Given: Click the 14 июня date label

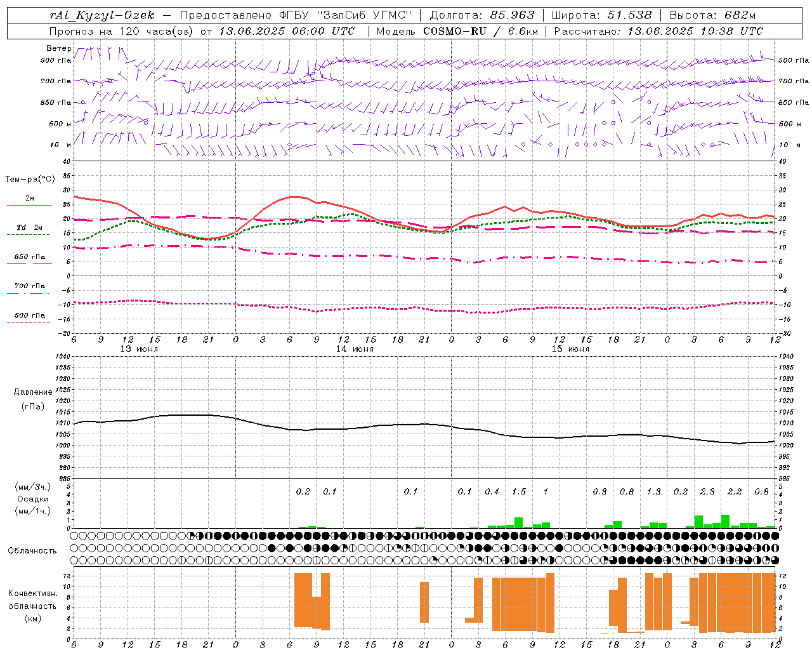Looking at the screenshot, I should (355, 349).
